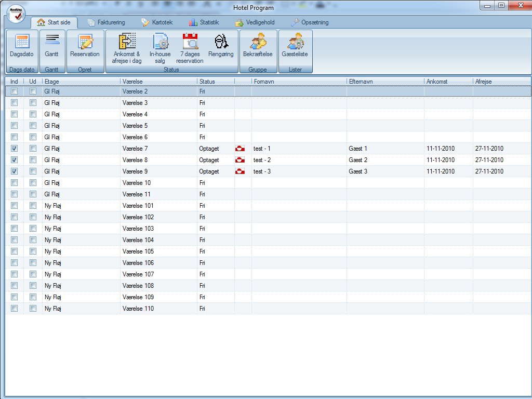Open group Bekræftelse
The height and width of the screenshot is (399, 532).
point(258,46)
